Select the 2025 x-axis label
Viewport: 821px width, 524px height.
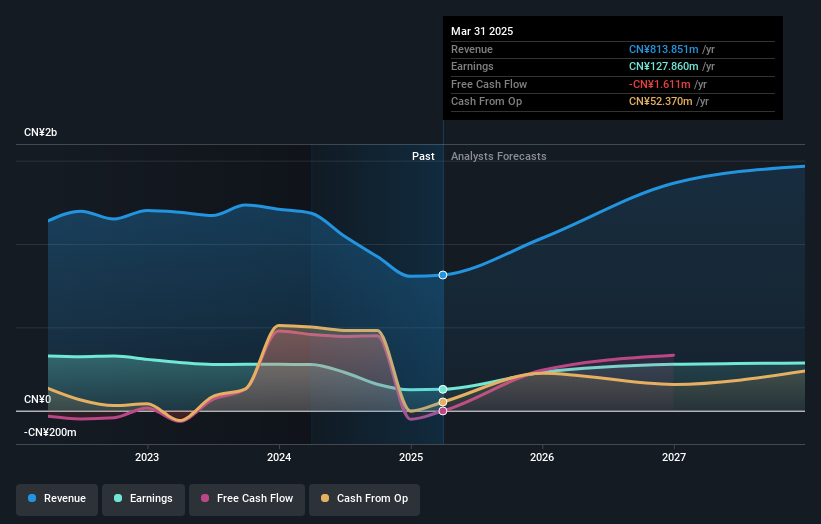(411, 457)
